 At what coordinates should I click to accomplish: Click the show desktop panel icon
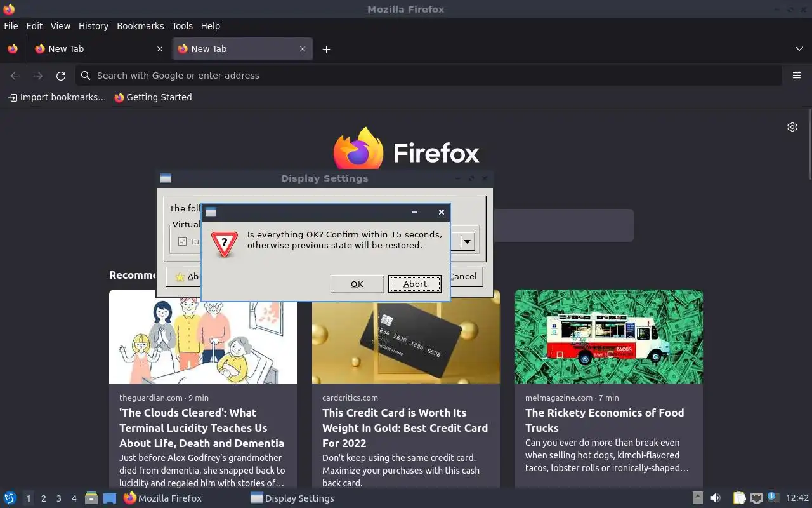coord(110,498)
